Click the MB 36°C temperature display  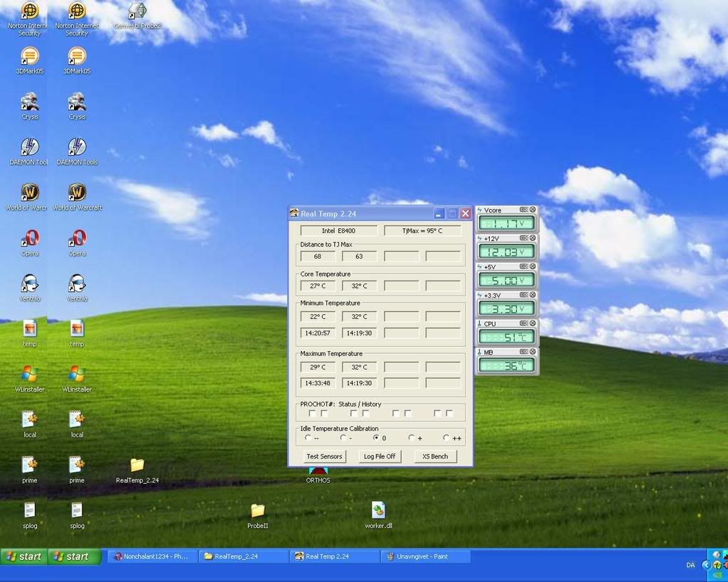506,365
